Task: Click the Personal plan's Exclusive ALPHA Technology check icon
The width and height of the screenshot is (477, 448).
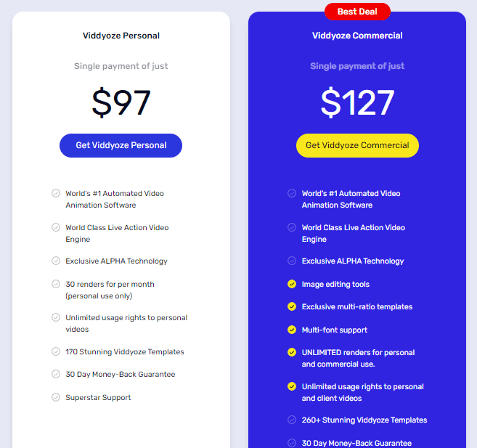Action: tap(56, 261)
